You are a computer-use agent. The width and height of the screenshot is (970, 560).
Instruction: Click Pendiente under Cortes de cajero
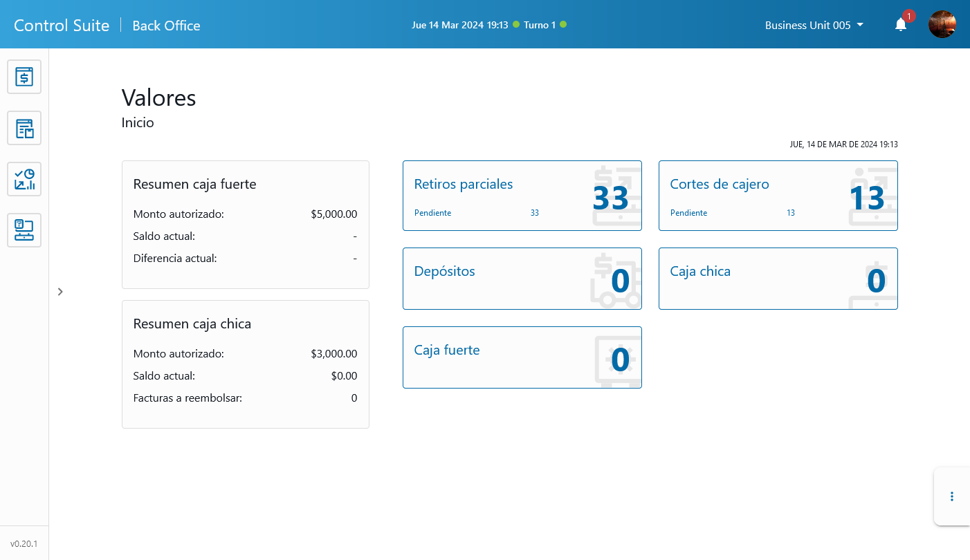pyautogui.click(x=688, y=213)
